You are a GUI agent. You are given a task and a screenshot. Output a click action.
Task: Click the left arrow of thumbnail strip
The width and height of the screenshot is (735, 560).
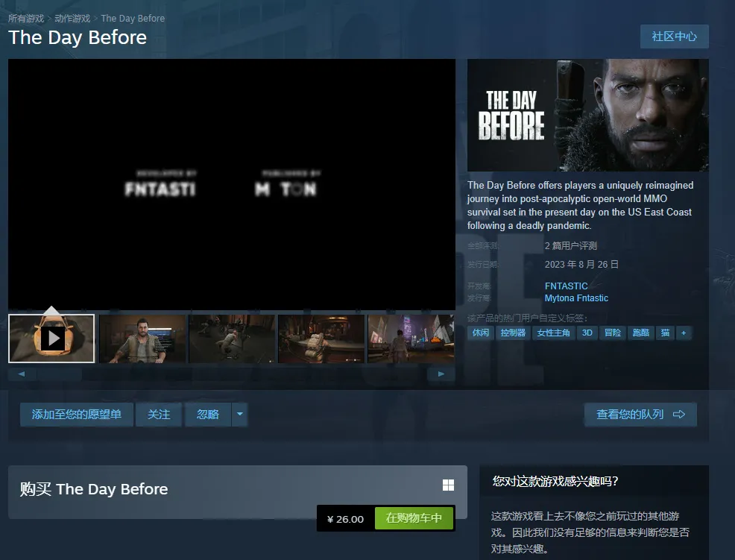click(x=22, y=374)
